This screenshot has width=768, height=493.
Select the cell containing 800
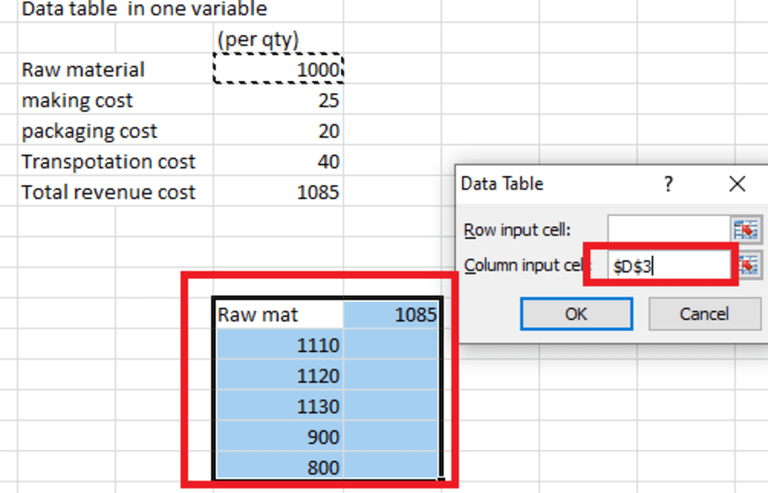279,467
